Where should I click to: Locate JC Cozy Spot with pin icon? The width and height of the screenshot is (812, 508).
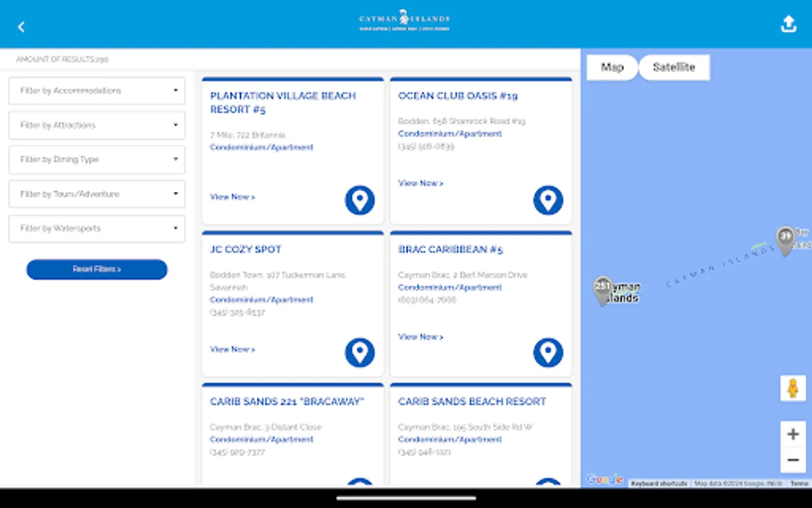[x=360, y=352]
